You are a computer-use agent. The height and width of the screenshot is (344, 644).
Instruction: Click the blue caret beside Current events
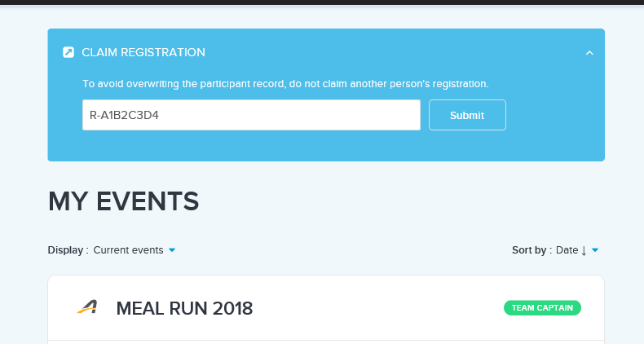point(172,250)
